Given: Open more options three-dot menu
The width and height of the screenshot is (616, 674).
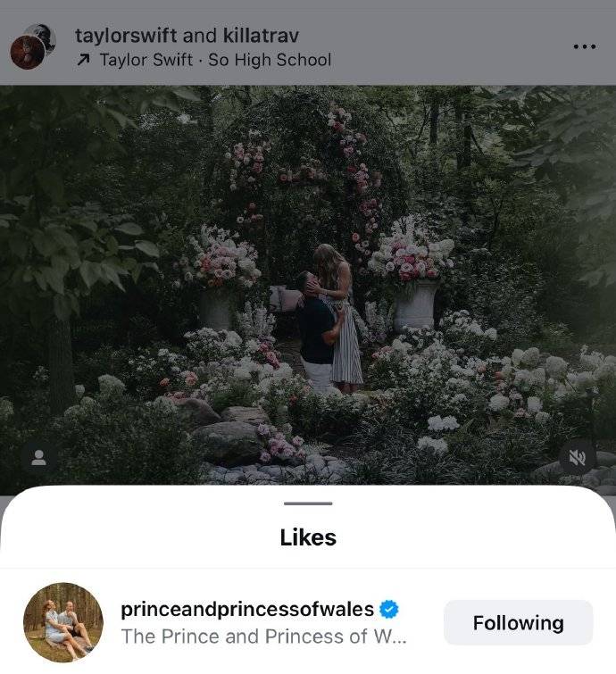Looking at the screenshot, I should 584,46.
